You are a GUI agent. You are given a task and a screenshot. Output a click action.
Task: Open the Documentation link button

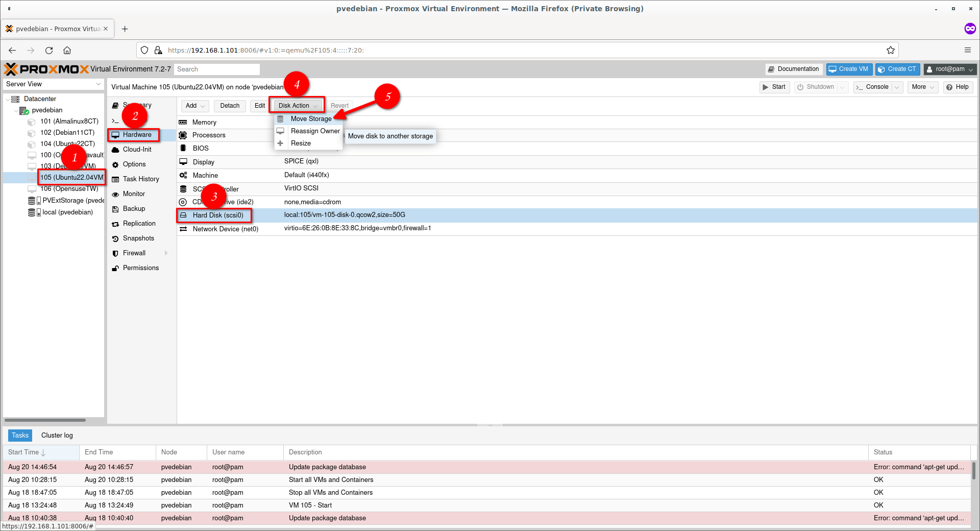tap(794, 69)
